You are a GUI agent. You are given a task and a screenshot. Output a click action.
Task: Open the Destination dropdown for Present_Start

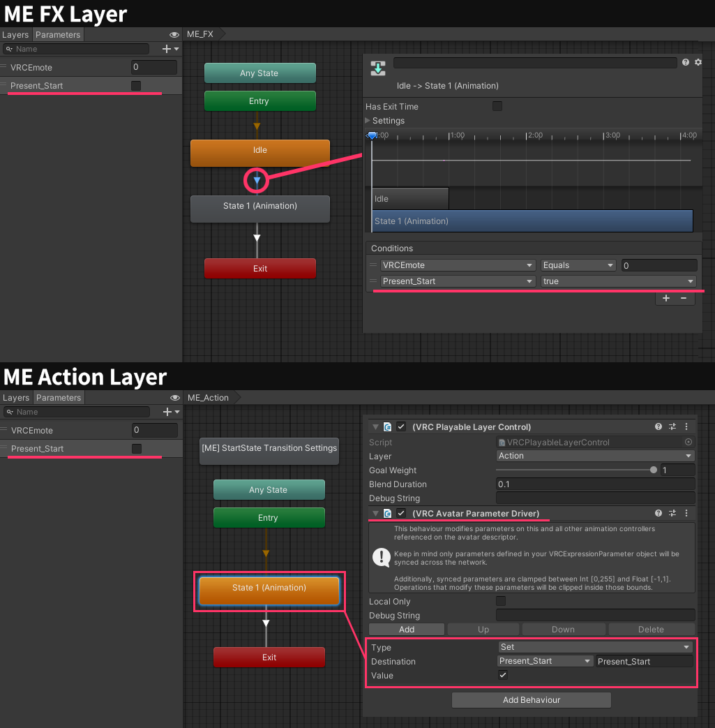[x=545, y=661]
